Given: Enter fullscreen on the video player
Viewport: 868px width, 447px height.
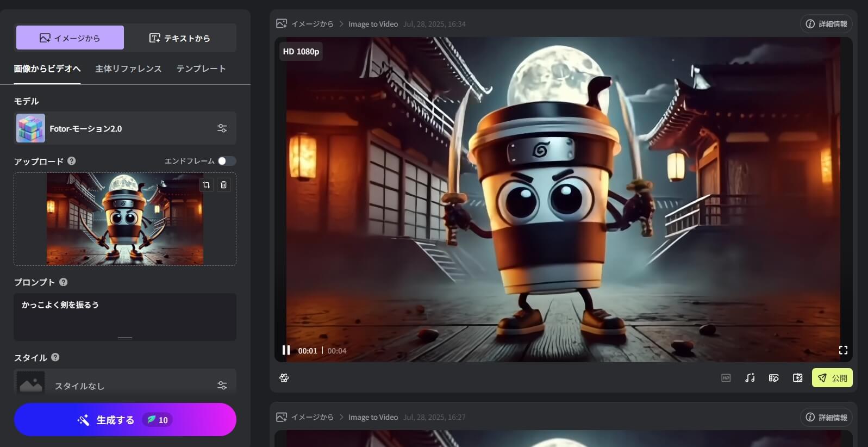Looking at the screenshot, I should (843, 350).
